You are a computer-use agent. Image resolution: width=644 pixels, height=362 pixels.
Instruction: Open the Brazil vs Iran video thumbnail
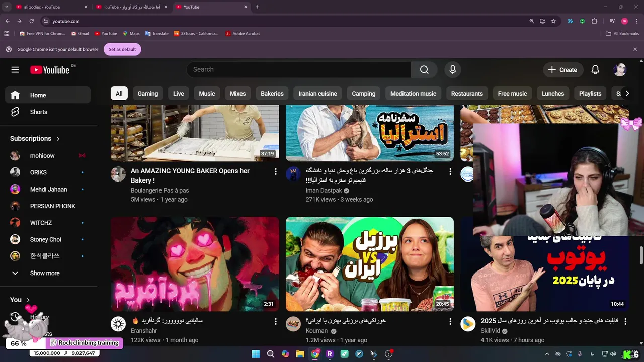tap(370, 264)
